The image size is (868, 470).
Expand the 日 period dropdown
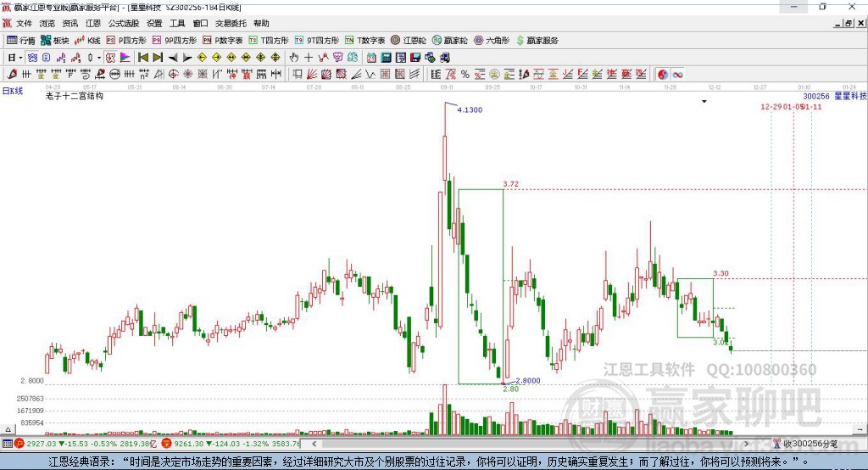pos(15,58)
